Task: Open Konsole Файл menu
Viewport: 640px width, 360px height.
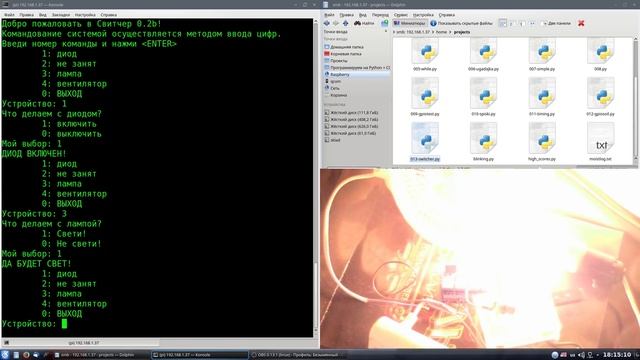Action: (9, 15)
